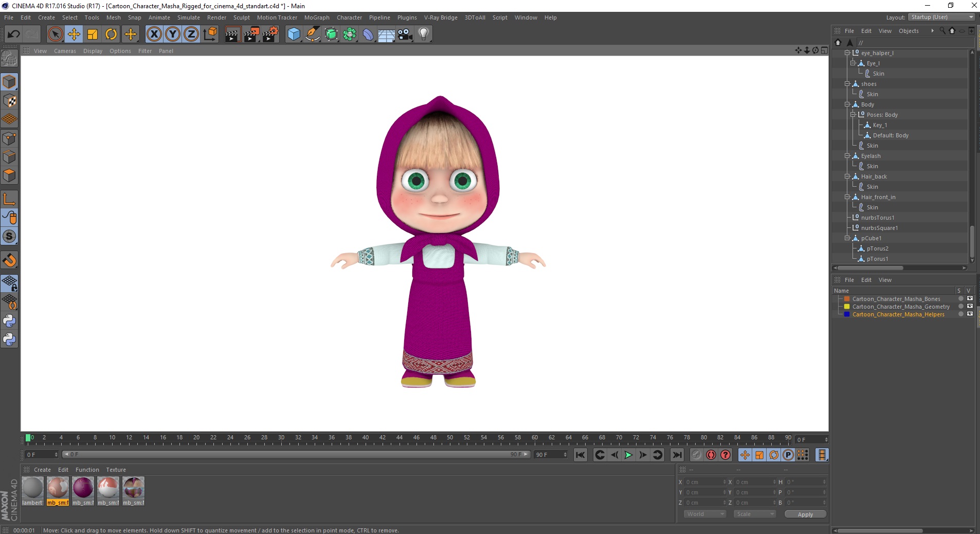Click the Undo arrow icon
The image size is (980, 534).
pyautogui.click(x=14, y=34)
